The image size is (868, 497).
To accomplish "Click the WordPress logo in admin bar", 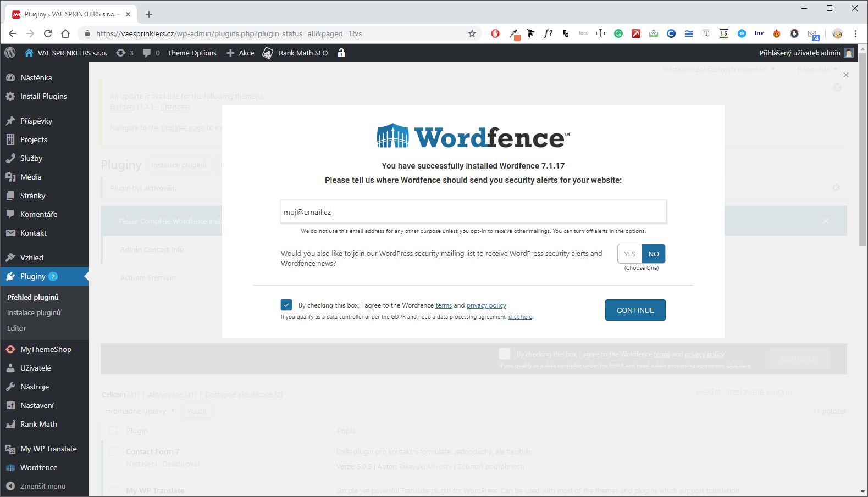I will 10,53.
